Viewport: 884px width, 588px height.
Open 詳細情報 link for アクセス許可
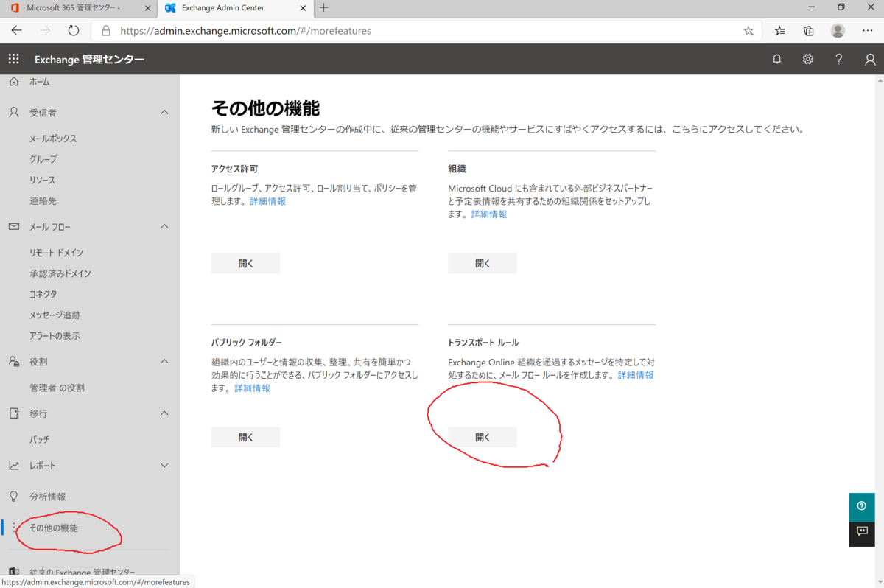click(267, 201)
